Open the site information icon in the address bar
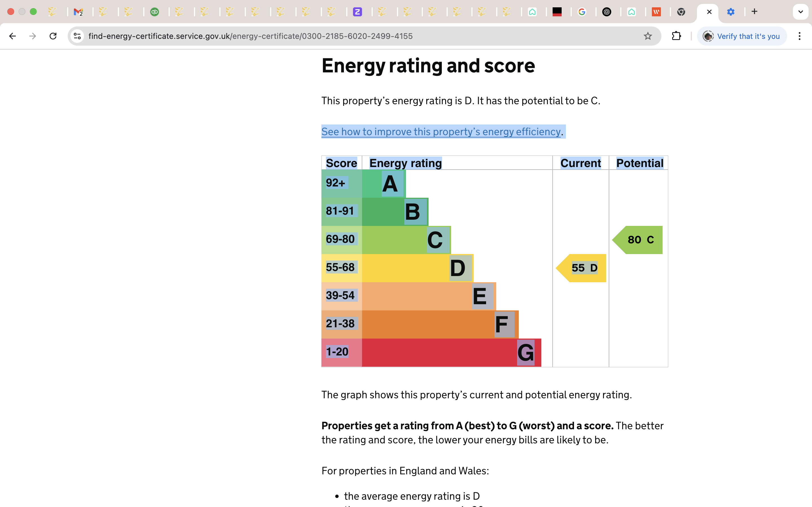 coord(77,36)
